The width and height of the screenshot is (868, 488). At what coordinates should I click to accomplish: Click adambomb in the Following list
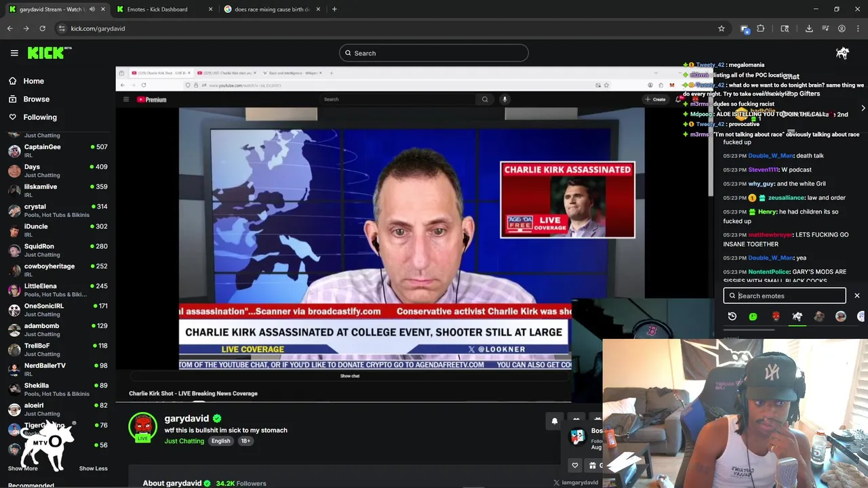tap(58, 329)
